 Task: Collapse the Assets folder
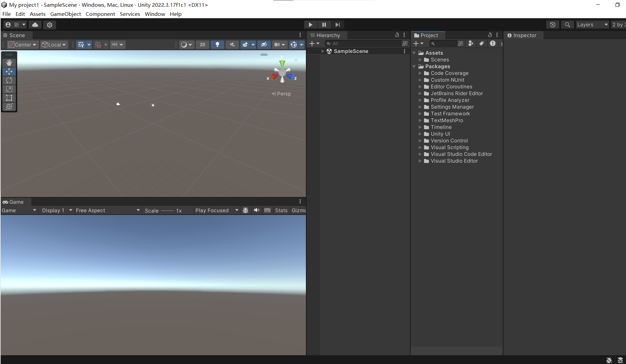coord(414,53)
